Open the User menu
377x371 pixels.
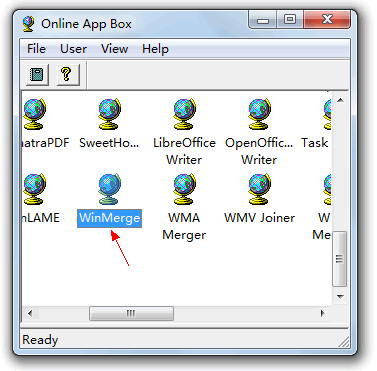pos(73,49)
